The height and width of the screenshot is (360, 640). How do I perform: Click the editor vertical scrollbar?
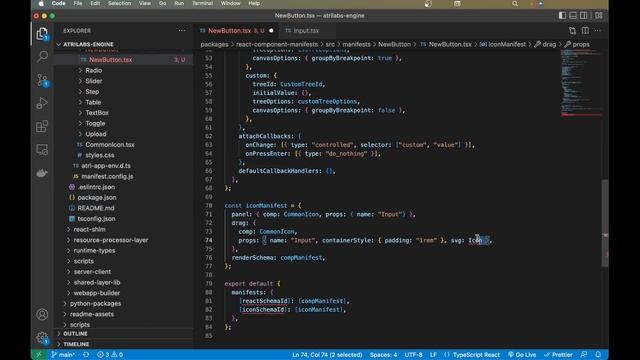pyautogui.click(x=605, y=222)
